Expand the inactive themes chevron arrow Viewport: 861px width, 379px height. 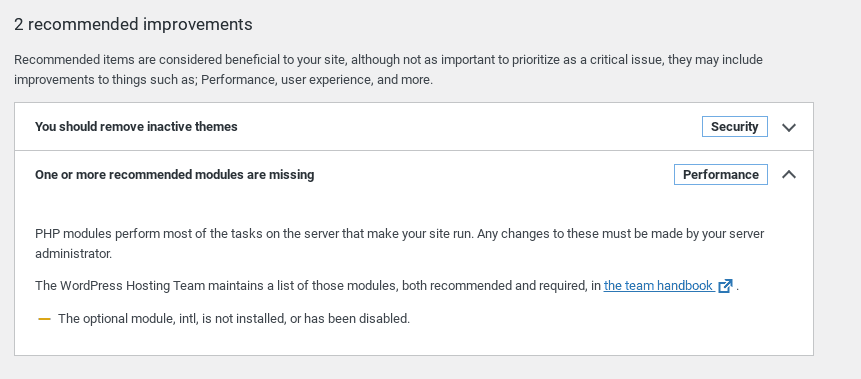789,127
